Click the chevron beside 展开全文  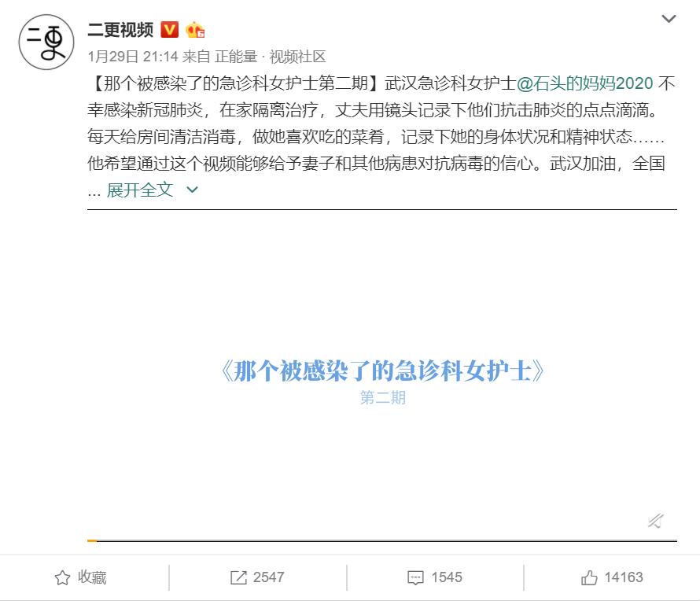(x=193, y=190)
